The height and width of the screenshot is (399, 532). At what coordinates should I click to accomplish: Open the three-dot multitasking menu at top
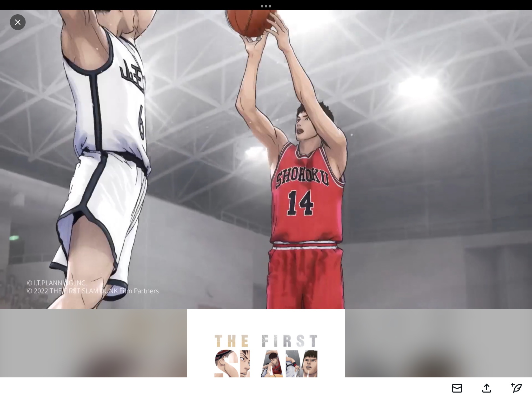(x=266, y=6)
